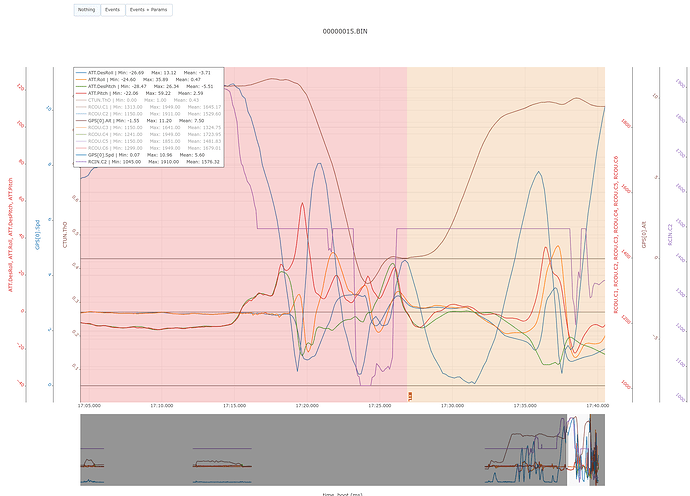Click the Events annotation button
The width and height of the screenshot is (690, 496).
113,10
